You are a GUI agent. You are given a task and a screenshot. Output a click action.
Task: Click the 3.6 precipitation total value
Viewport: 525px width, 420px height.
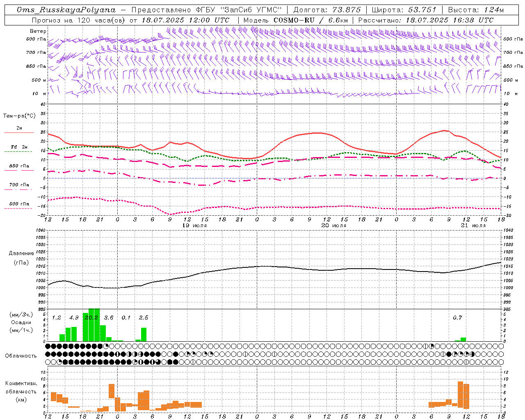(x=109, y=317)
